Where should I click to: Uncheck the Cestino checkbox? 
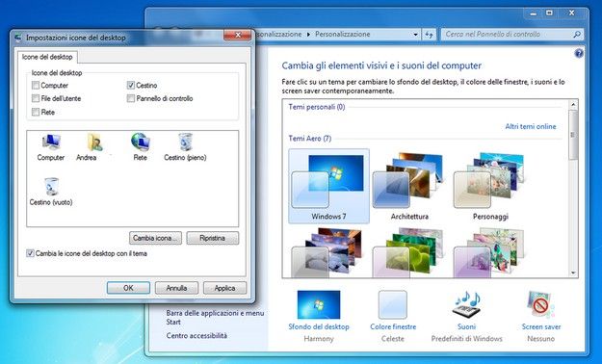pos(131,85)
